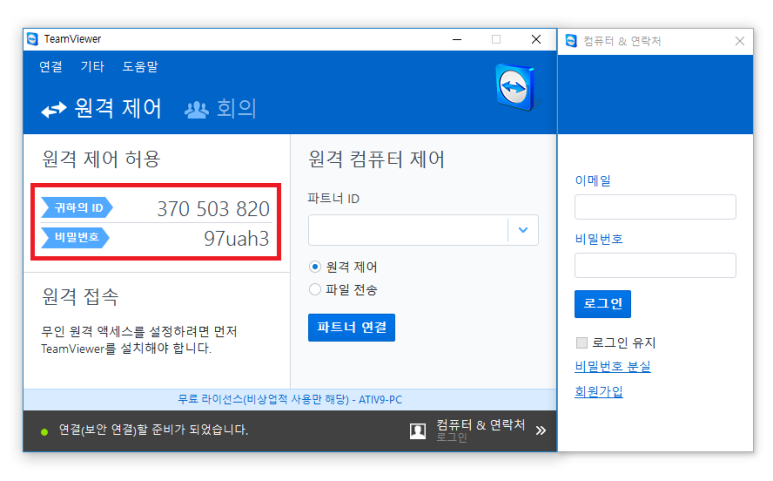Click the green connection status dot
Image resolution: width=773 pixels, height=481 pixels.
coord(44,432)
